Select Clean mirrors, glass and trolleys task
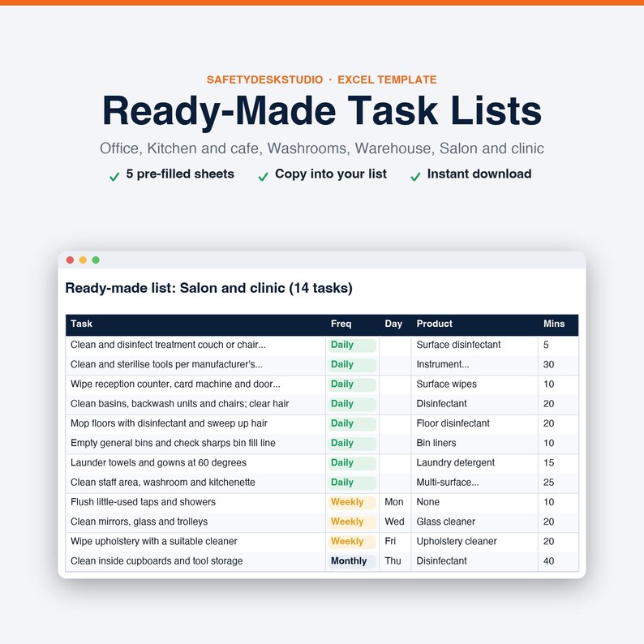Image resolution: width=644 pixels, height=644 pixels. [x=140, y=522]
